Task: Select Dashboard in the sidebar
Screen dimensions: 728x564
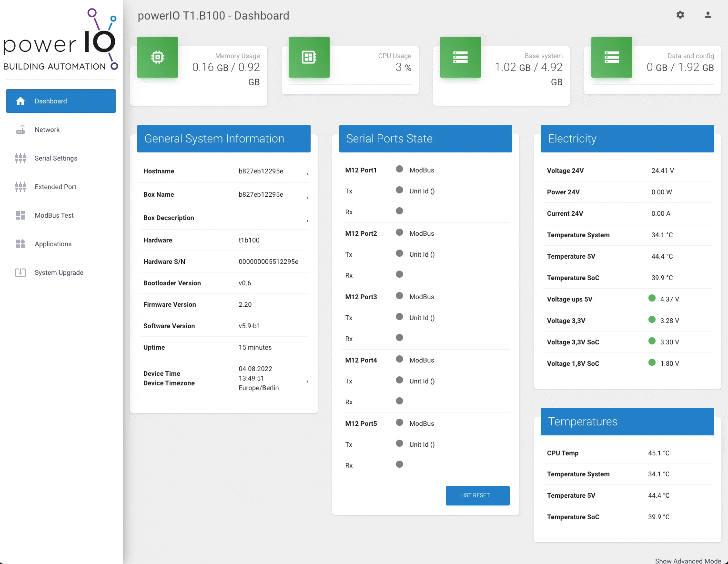Action: click(61, 101)
